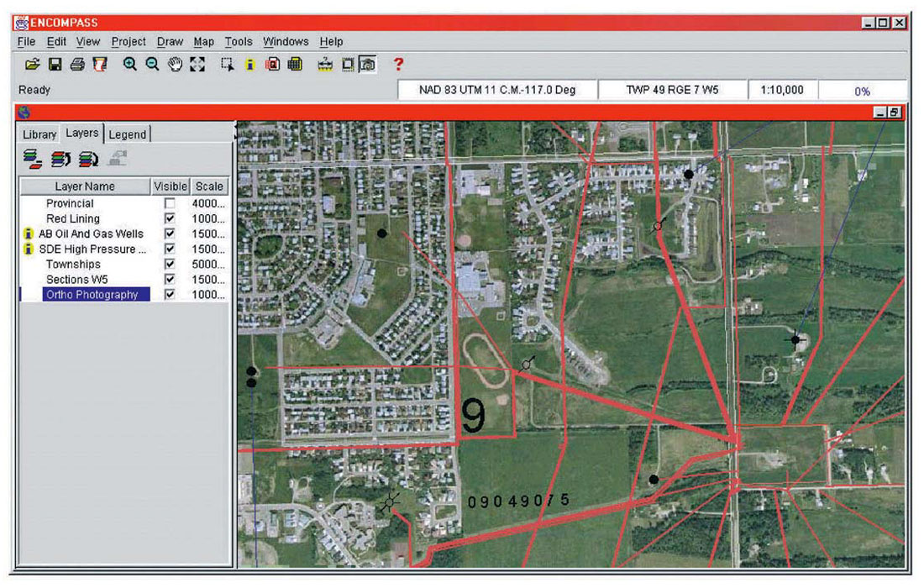Image resolution: width=924 pixels, height=588 pixels.
Task: Click the move layer down icon
Action: point(88,159)
